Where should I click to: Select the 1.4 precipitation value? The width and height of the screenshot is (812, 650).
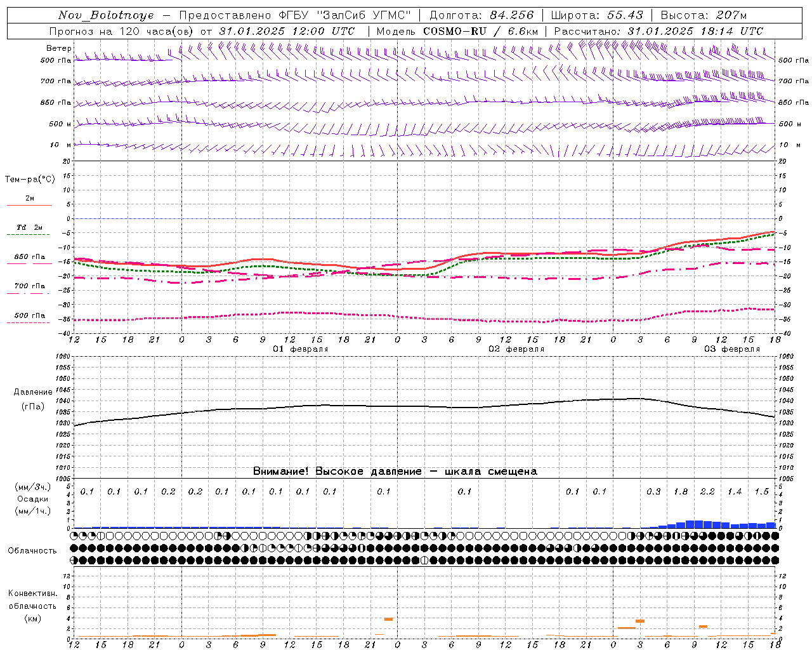(735, 492)
